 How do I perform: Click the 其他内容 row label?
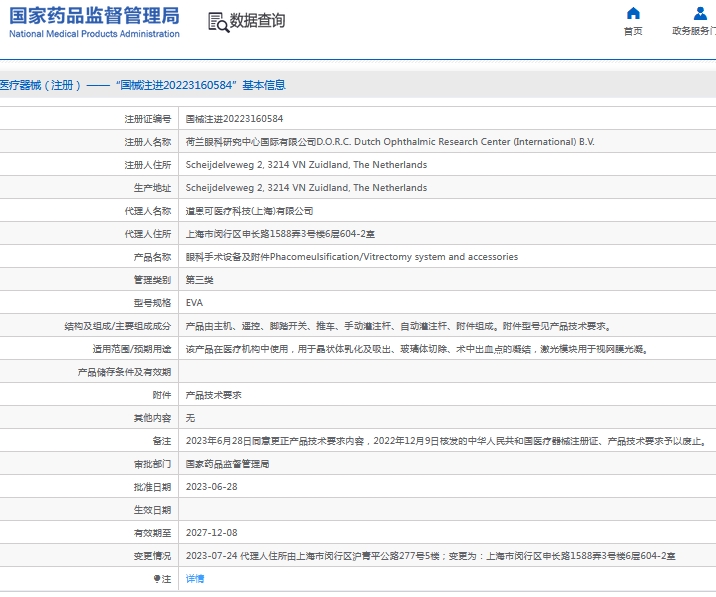coord(152,418)
